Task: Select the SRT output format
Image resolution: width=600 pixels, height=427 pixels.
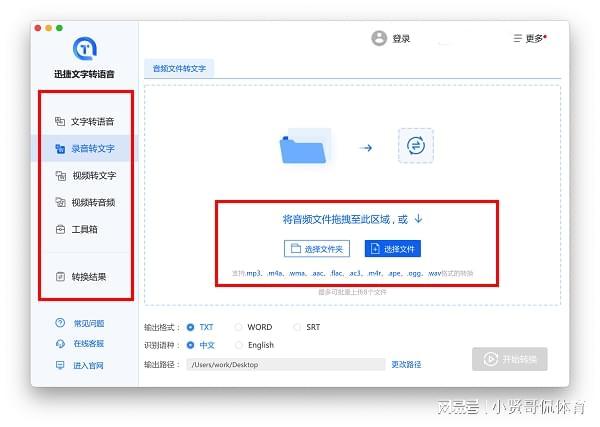Action: [307, 327]
